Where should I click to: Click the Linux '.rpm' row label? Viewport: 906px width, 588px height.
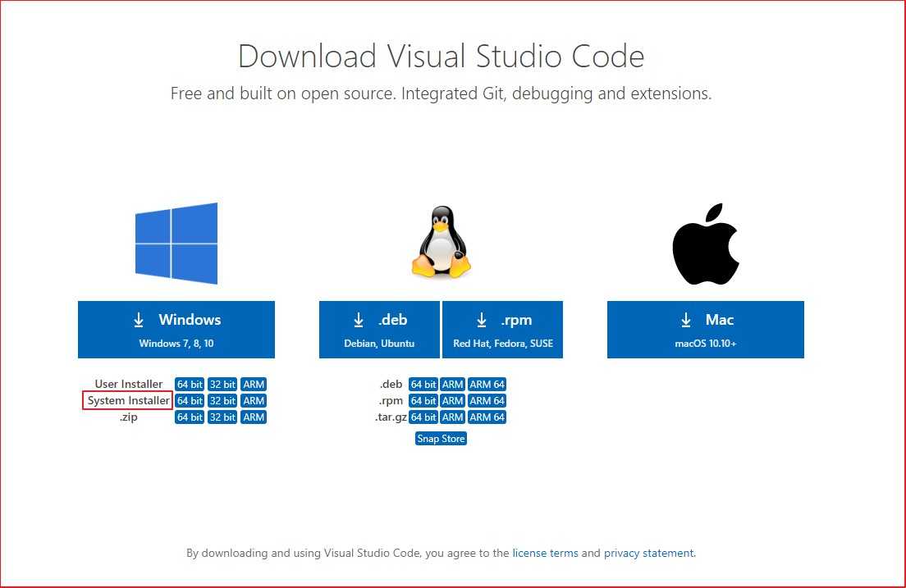391,400
